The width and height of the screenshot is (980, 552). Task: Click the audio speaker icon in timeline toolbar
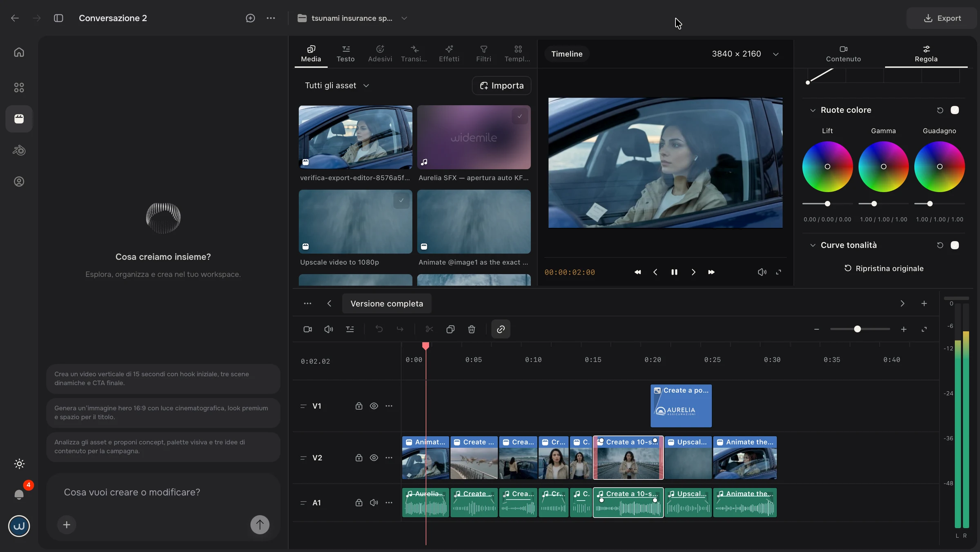point(329,329)
